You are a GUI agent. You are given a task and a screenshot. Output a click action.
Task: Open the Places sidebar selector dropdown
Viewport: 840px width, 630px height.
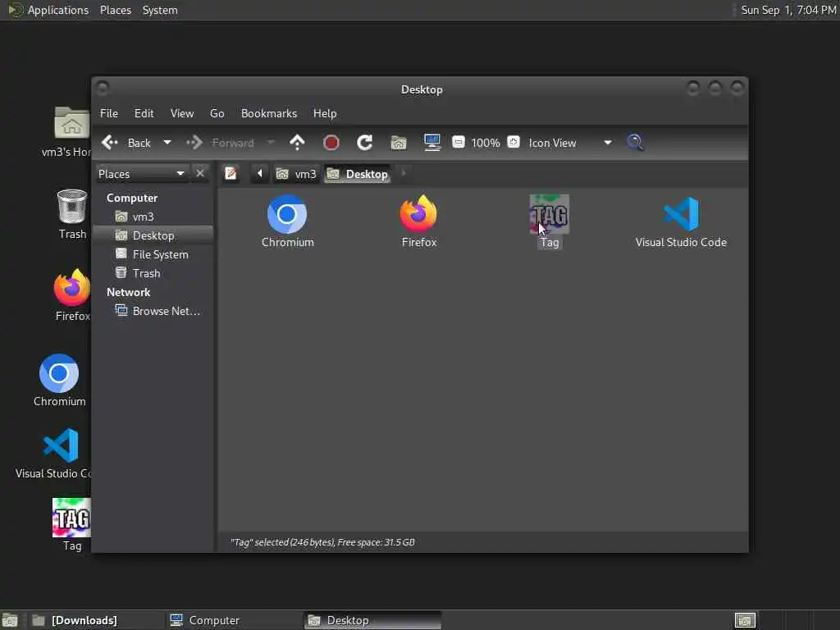[141, 174]
